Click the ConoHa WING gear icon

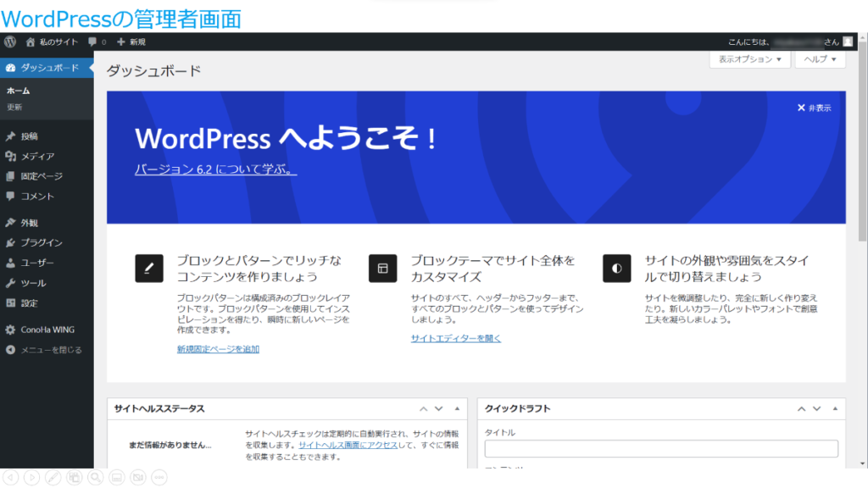tap(10, 330)
